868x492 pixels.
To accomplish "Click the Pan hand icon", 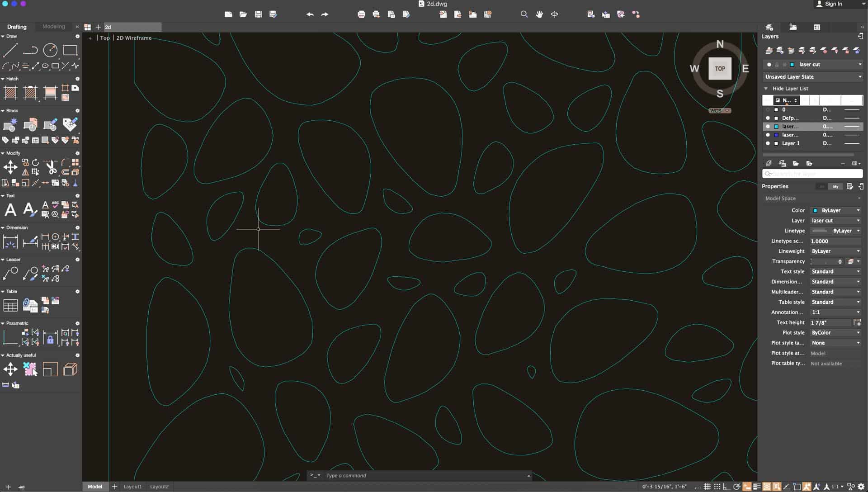I will [x=539, y=14].
